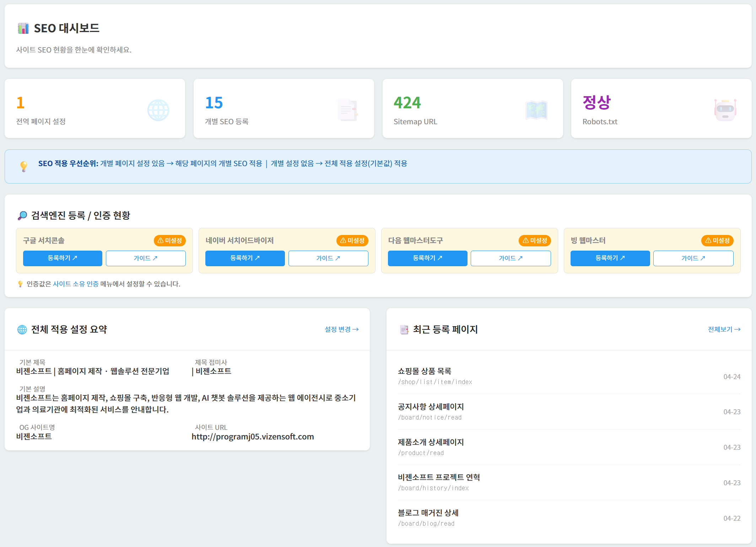Click the map icon in Sitemap URL card

536,110
